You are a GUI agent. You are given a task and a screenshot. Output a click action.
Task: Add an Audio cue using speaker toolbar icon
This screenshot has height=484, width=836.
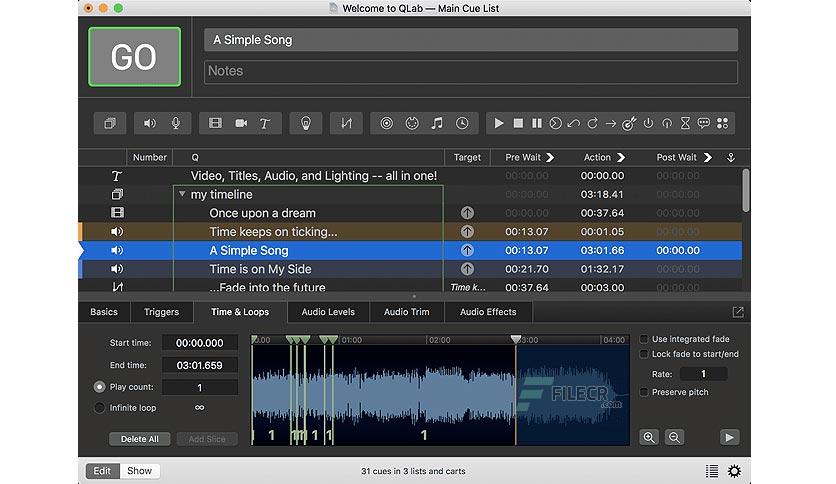pos(150,124)
